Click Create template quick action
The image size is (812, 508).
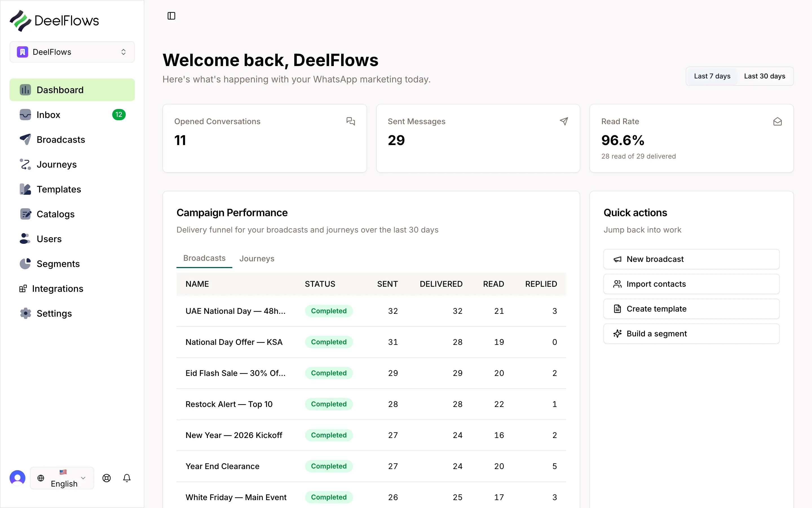click(691, 309)
